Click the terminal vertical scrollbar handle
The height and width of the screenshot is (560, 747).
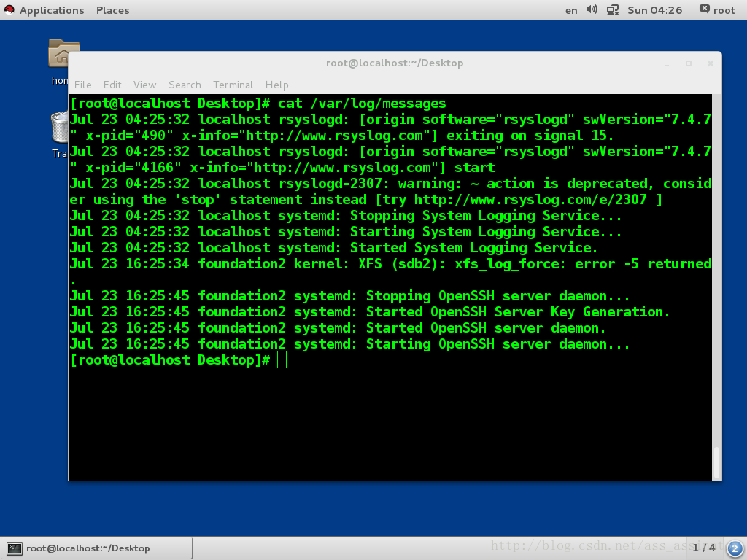(716, 463)
